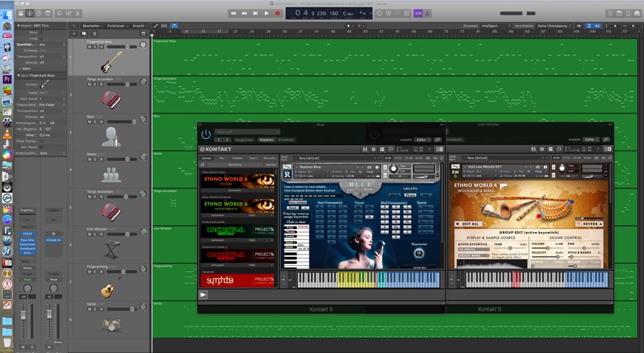This screenshot has height=353, width=644.
Task: Toggle the Blue plugin power button
Action: pos(206,134)
